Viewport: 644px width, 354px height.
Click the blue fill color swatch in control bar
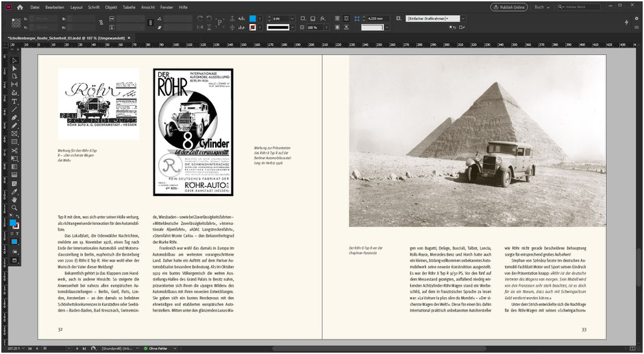click(x=253, y=19)
